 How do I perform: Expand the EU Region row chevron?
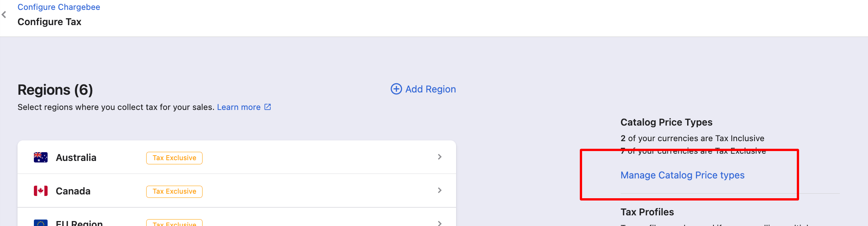pos(440,223)
